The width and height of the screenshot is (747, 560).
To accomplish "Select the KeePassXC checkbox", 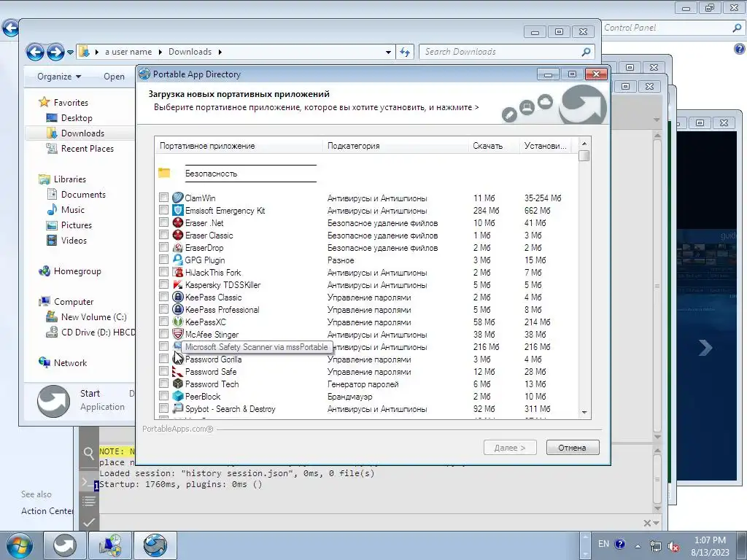I will 164,321.
